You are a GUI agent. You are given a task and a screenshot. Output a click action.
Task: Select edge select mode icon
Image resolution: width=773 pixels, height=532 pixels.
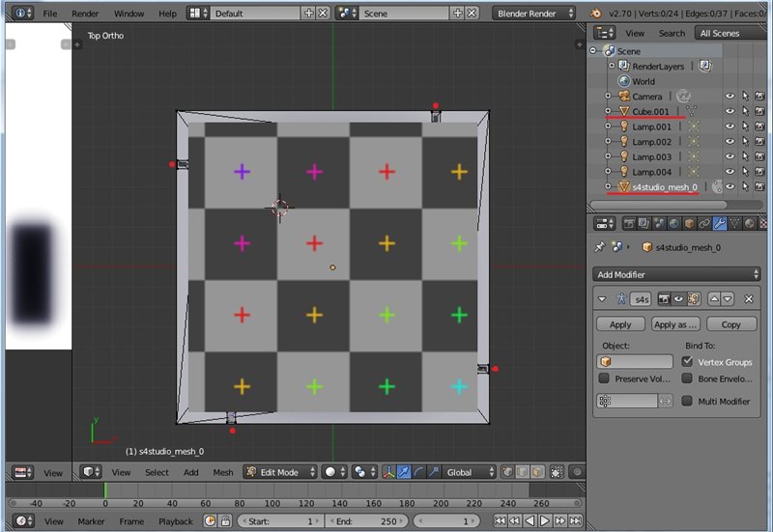click(x=523, y=472)
